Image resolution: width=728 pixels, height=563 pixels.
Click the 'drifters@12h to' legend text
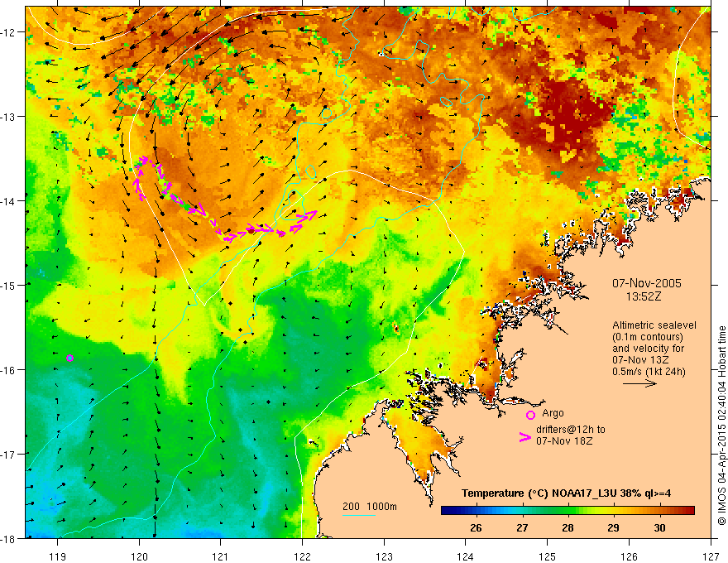click(x=571, y=430)
